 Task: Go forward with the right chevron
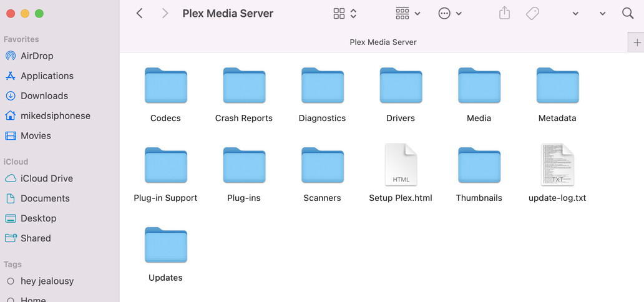(165, 14)
